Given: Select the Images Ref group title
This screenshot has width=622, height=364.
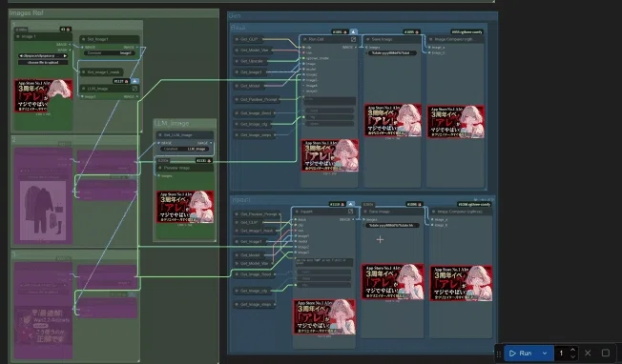Looking at the screenshot, I should click(27, 12).
